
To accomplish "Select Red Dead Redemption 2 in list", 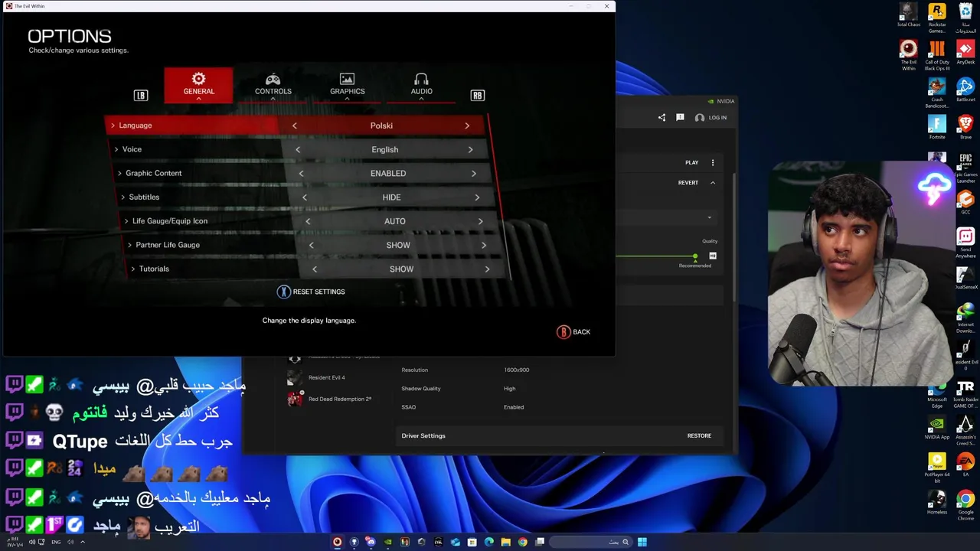I will pyautogui.click(x=329, y=399).
